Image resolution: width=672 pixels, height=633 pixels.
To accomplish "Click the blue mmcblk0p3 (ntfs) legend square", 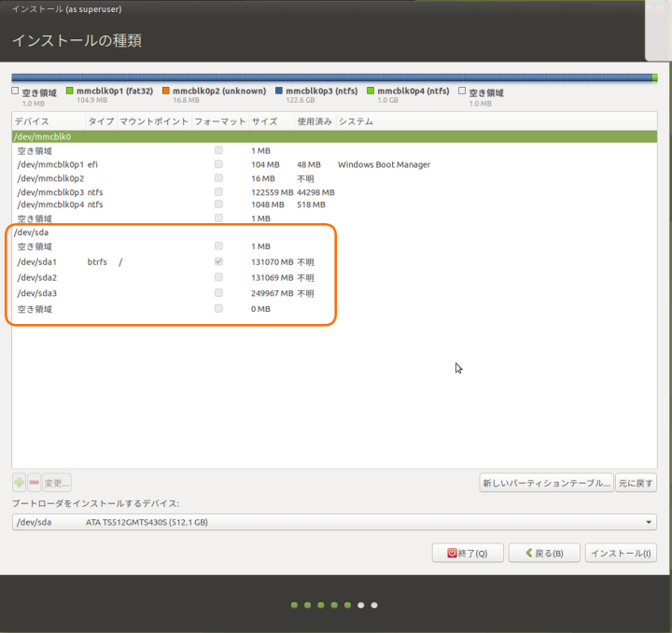I will pyautogui.click(x=279, y=91).
